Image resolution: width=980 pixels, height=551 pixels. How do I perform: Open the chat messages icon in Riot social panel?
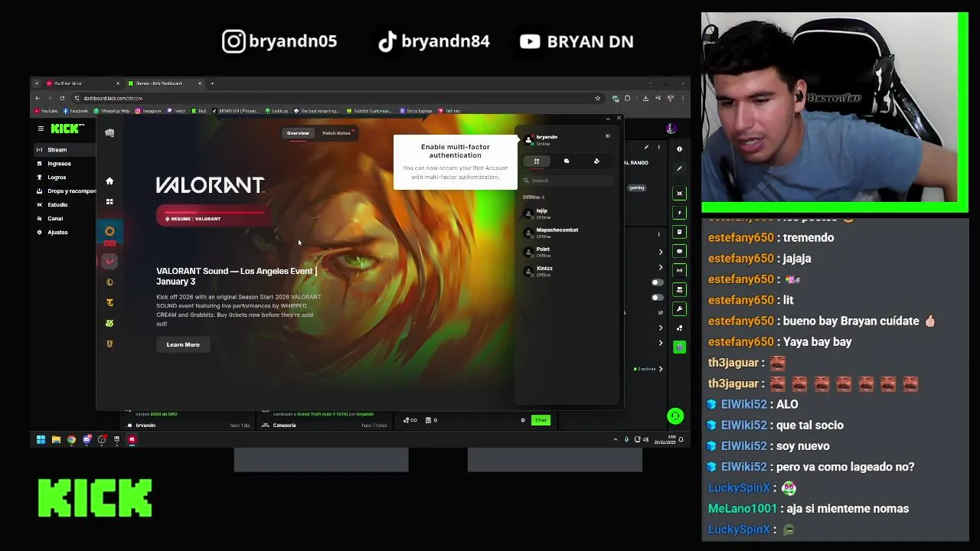pyautogui.click(x=567, y=161)
